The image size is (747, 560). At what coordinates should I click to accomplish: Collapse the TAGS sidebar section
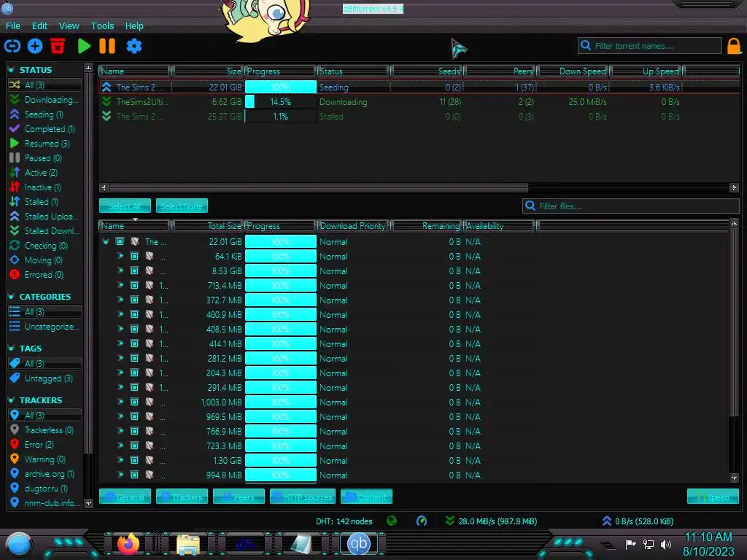pos(11,348)
